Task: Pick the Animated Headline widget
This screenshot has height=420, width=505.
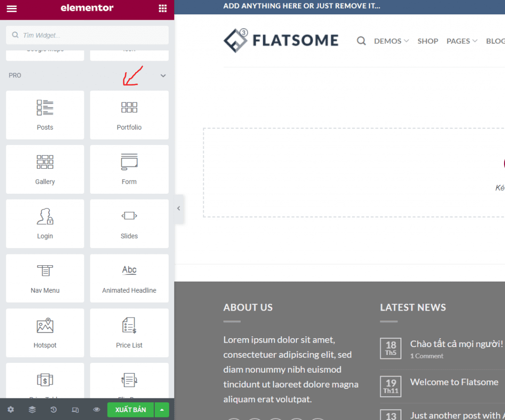Action: coord(129,279)
